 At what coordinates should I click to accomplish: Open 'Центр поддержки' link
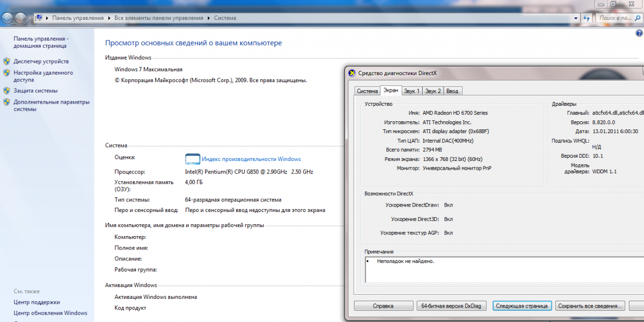pyautogui.click(x=37, y=302)
